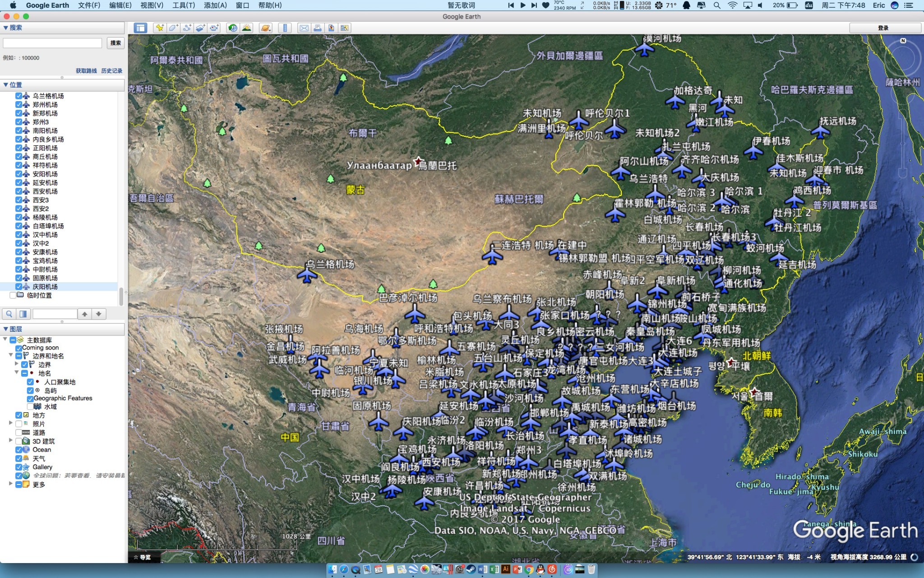Select the Add Path tool
924x578 pixels.
pos(187,28)
